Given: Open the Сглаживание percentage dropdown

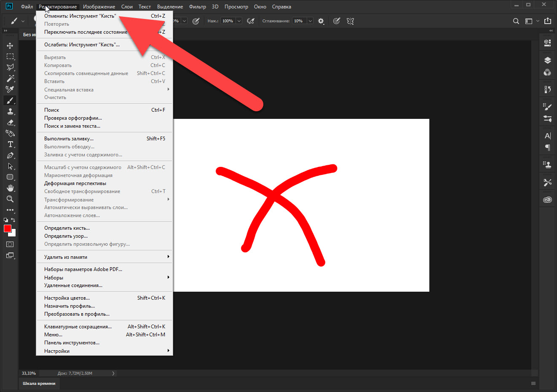Looking at the screenshot, I should [310, 21].
